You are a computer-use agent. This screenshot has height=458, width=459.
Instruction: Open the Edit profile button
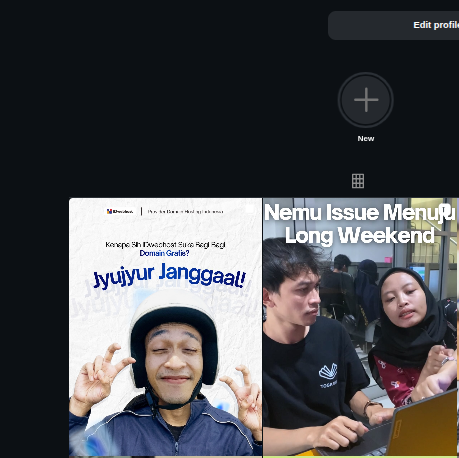click(394, 25)
